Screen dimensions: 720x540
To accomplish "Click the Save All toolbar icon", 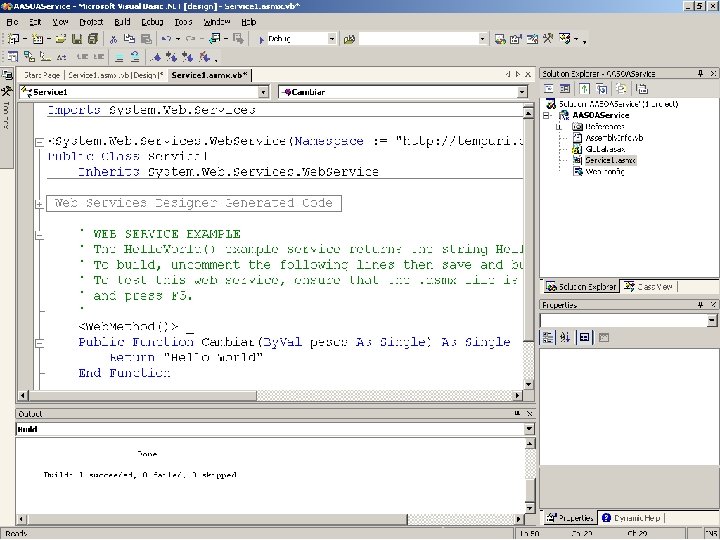I will (x=92, y=39).
